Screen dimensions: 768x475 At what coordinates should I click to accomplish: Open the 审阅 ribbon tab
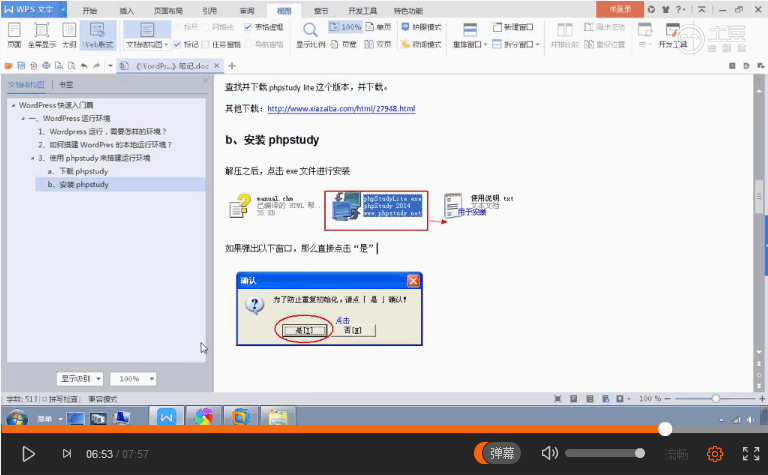tap(247, 11)
